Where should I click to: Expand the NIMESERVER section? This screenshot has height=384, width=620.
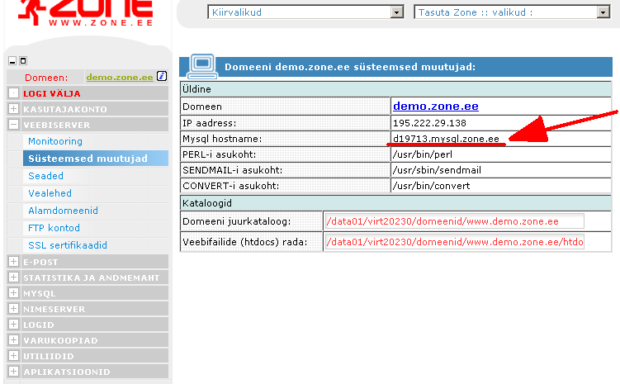pyautogui.click(x=13, y=308)
